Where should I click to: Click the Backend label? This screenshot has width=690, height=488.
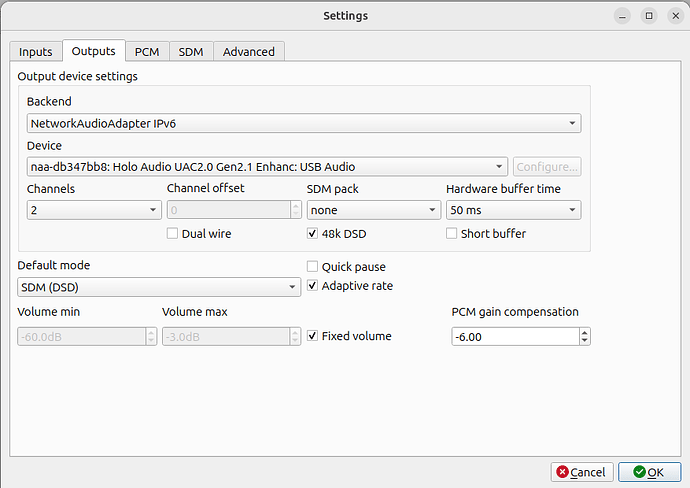(x=49, y=102)
